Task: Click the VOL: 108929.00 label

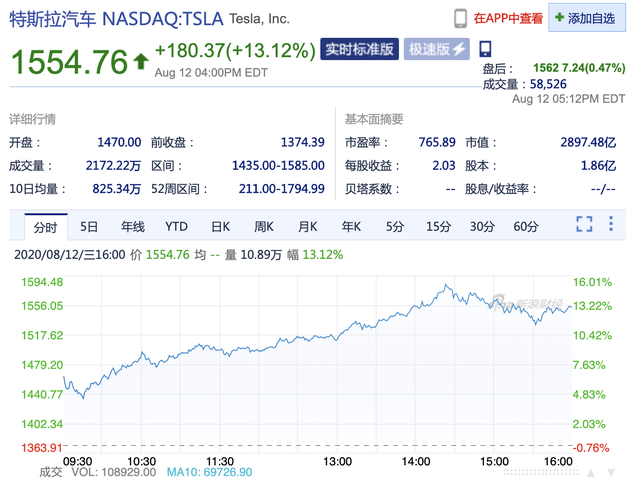Action: click(114, 472)
